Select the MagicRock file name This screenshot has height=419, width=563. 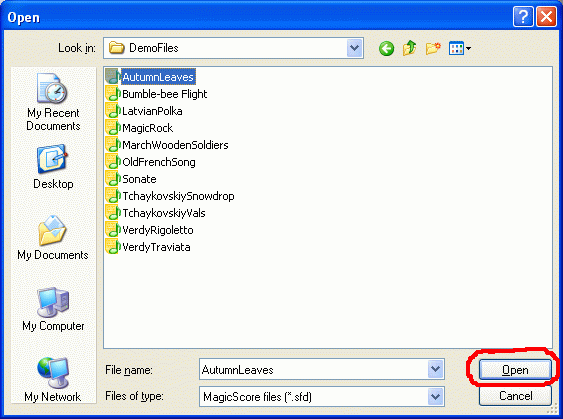click(x=148, y=128)
